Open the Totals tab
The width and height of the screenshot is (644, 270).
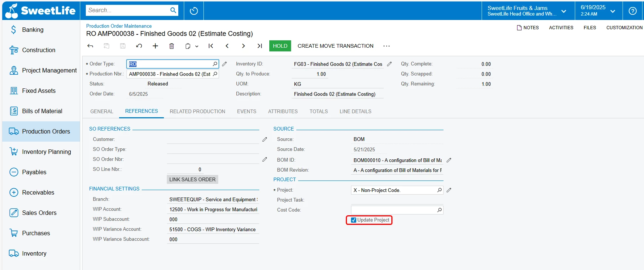319,111
